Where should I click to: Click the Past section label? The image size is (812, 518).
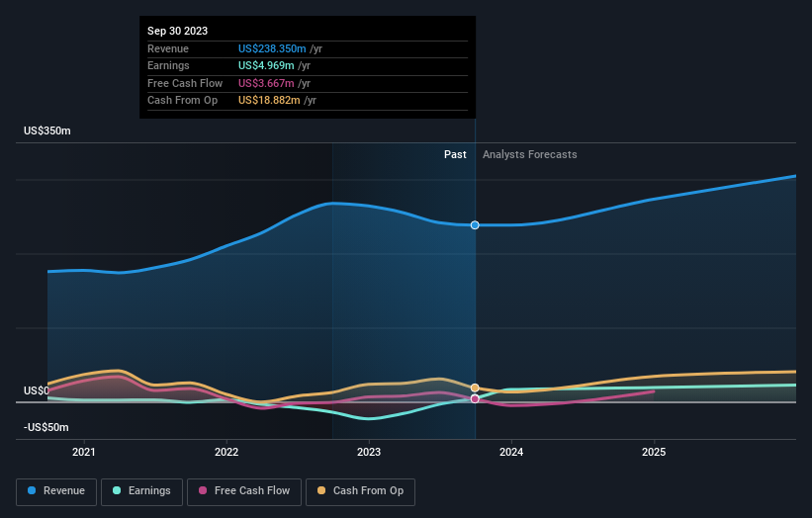pos(455,154)
